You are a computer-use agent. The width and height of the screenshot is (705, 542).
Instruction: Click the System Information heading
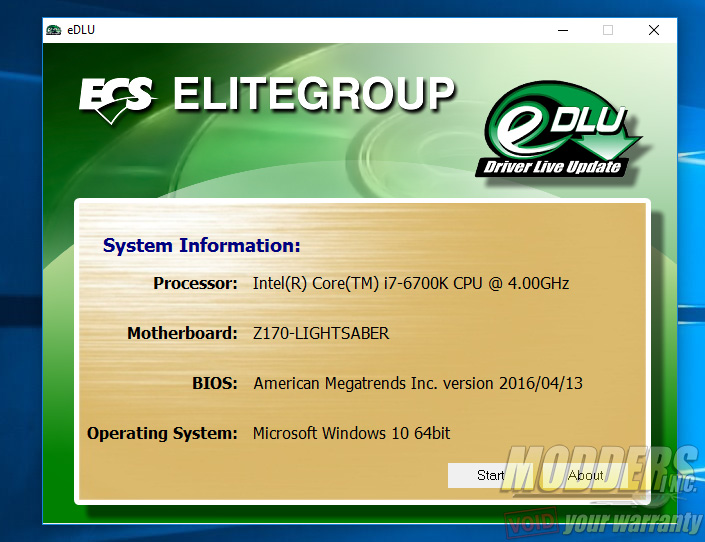201,246
